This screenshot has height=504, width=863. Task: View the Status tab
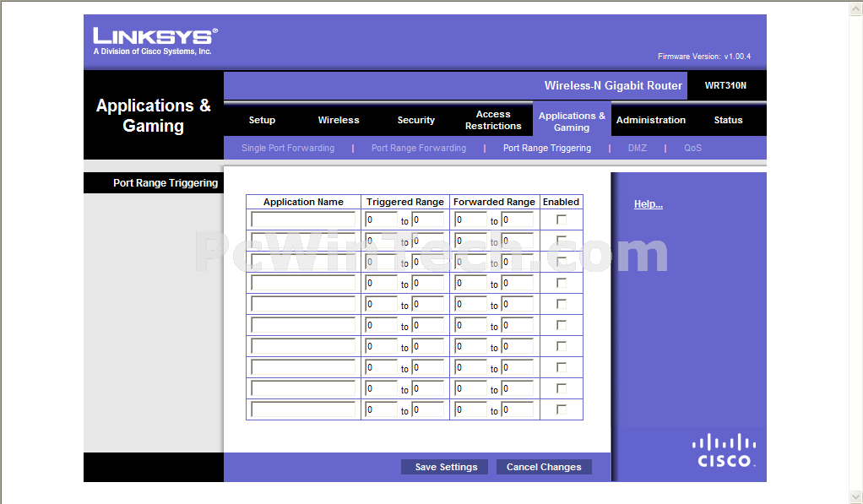[728, 120]
